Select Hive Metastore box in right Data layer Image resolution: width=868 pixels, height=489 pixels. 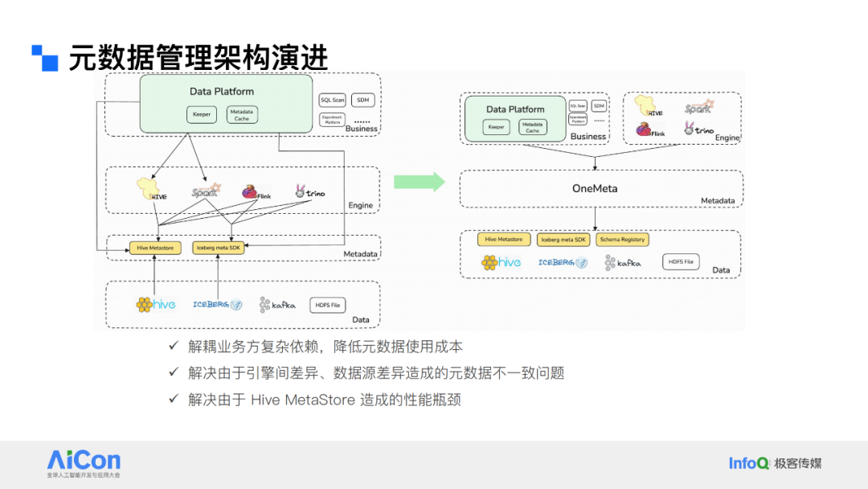click(504, 239)
